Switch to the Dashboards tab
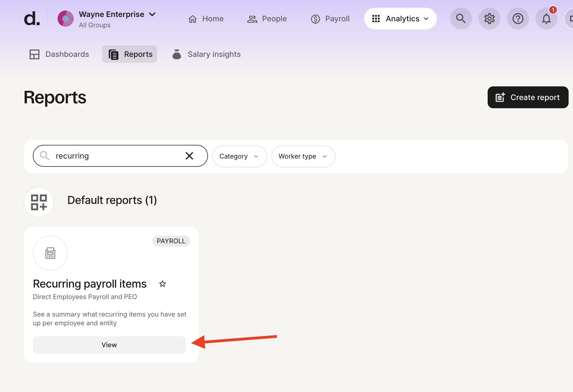 [59, 54]
